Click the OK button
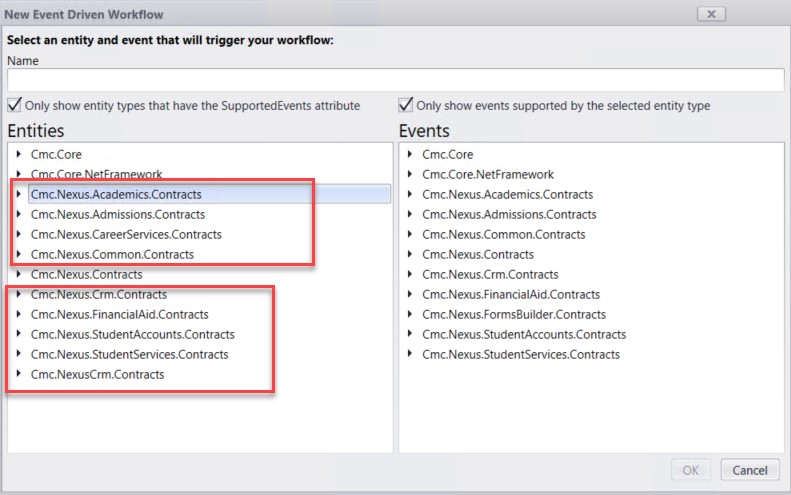Screen dimensions: 791x495 pyautogui.click(x=690, y=470)
